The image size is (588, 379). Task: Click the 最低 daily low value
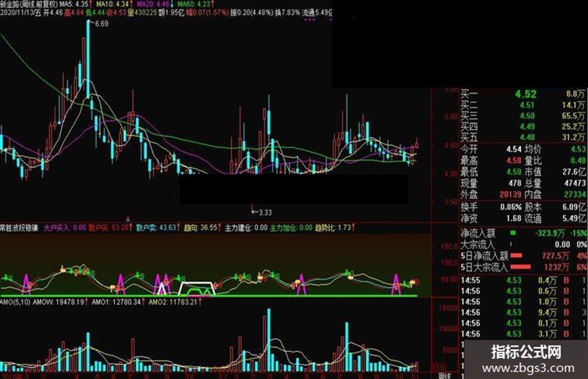(x=514, y=172)
